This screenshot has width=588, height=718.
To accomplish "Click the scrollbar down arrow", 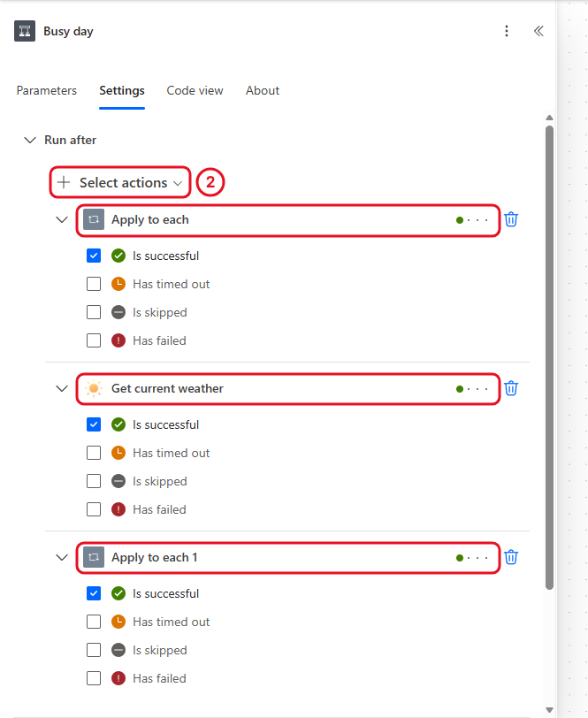I will (x=549, y=710).
